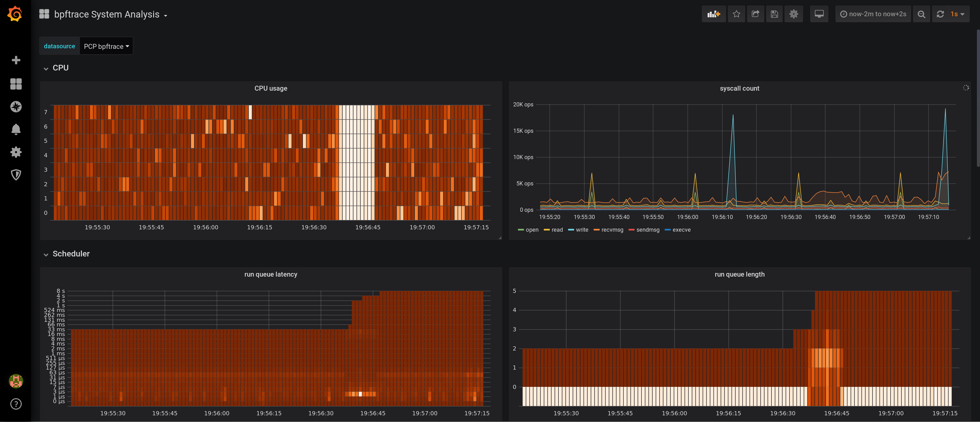Open the share dashboard icon
This screenshot has height=422, width=980.
(x=755, y=14)
